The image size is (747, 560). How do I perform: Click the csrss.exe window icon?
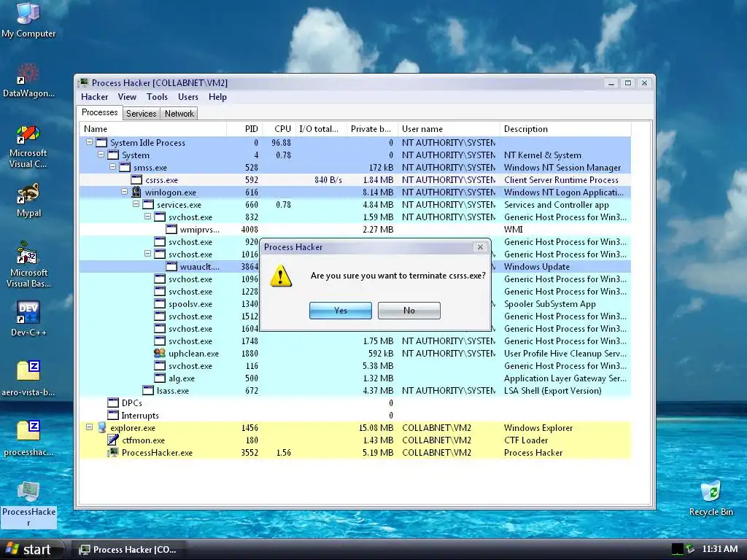point(136,179)
